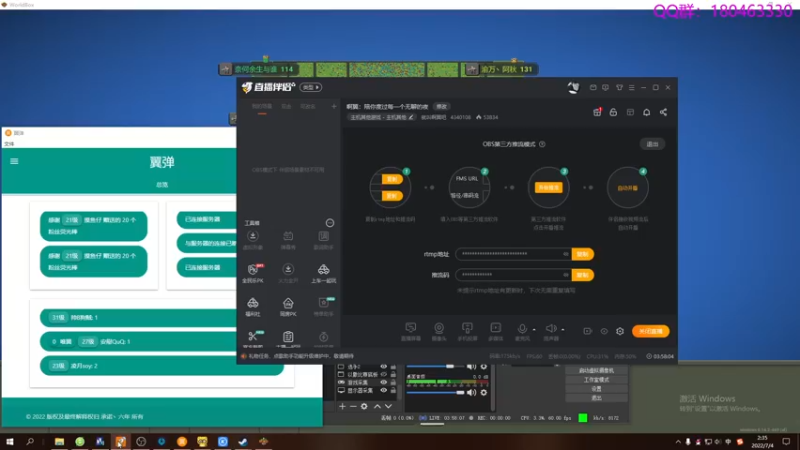Expand the microphone volume dropdown
This screenshot has width=800, height=450.
(x=534, y=330)
